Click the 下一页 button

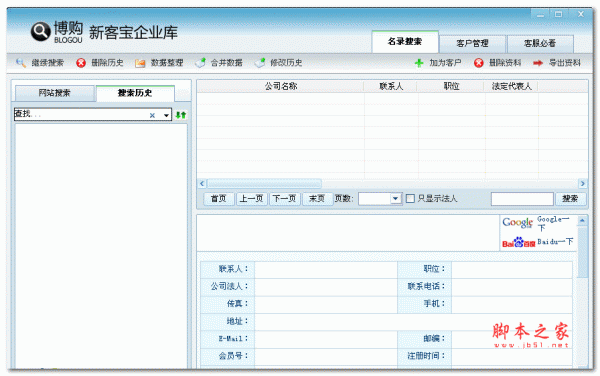coord(284,199)
